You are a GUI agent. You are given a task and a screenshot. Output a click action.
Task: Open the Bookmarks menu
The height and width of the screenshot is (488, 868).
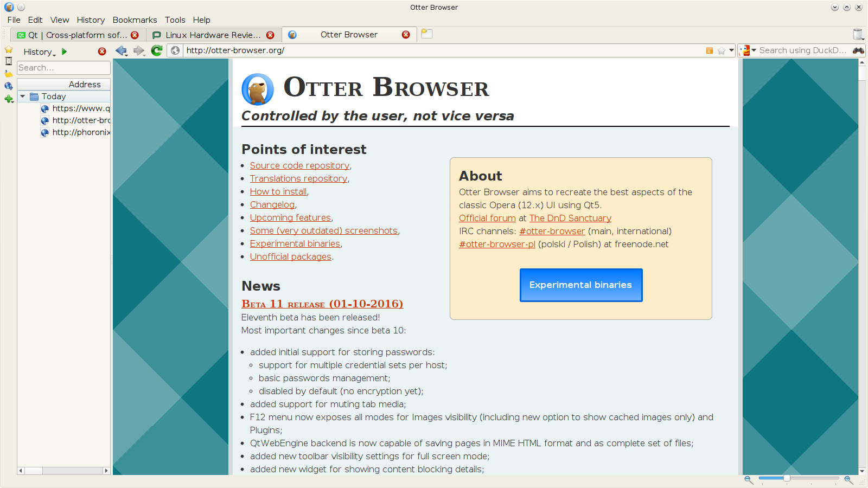point(135,20)
